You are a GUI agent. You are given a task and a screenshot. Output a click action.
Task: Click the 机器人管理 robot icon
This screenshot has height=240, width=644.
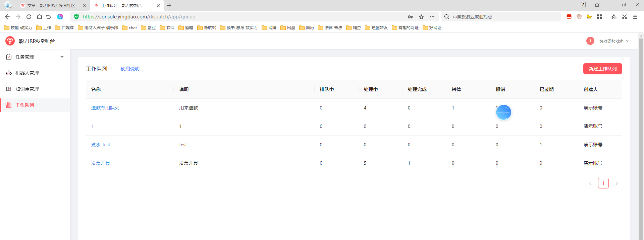coord(9,73)
